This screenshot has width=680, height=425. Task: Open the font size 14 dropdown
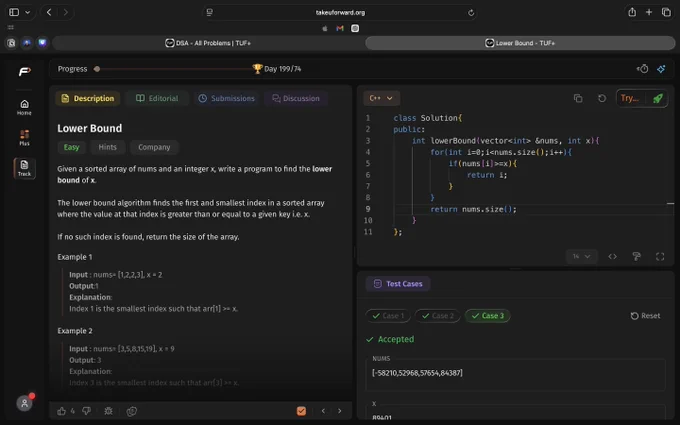(x=582, y=256)
